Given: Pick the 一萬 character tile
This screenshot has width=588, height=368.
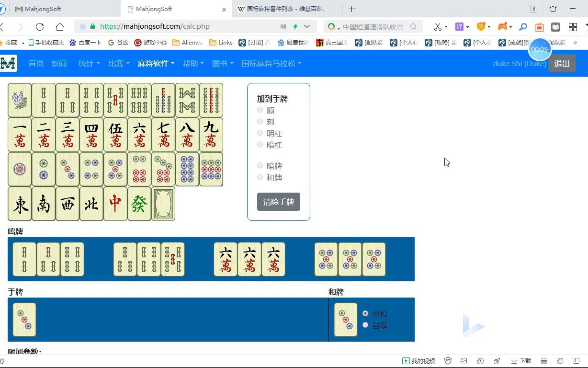Looking at the screenshot, I should (20, 135).
